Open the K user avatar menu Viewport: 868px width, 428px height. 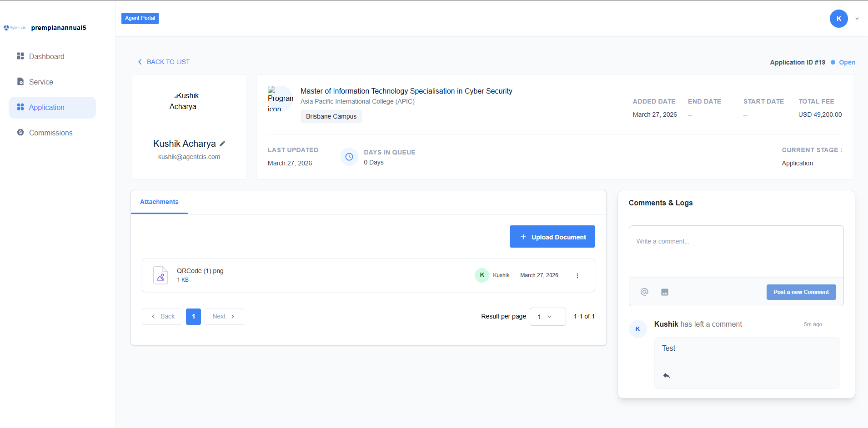tap(838, 19)
